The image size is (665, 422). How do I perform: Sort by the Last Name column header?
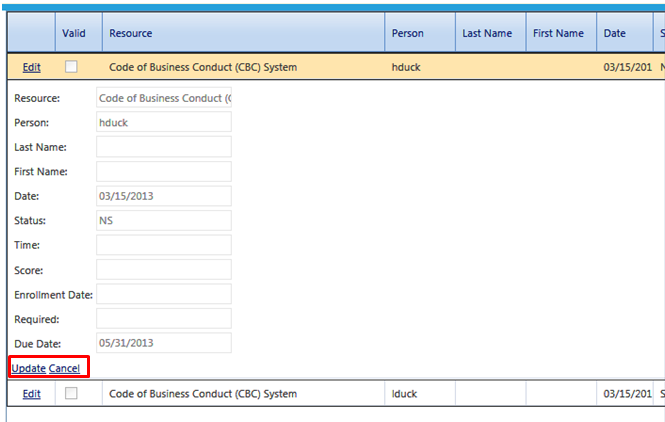pos(487,33)
